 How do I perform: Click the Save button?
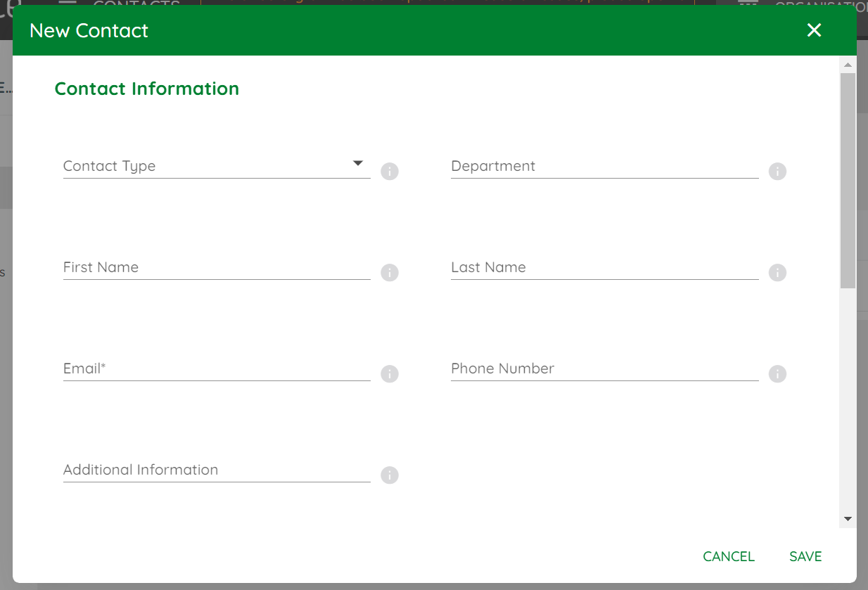click(x=805, y=556)
